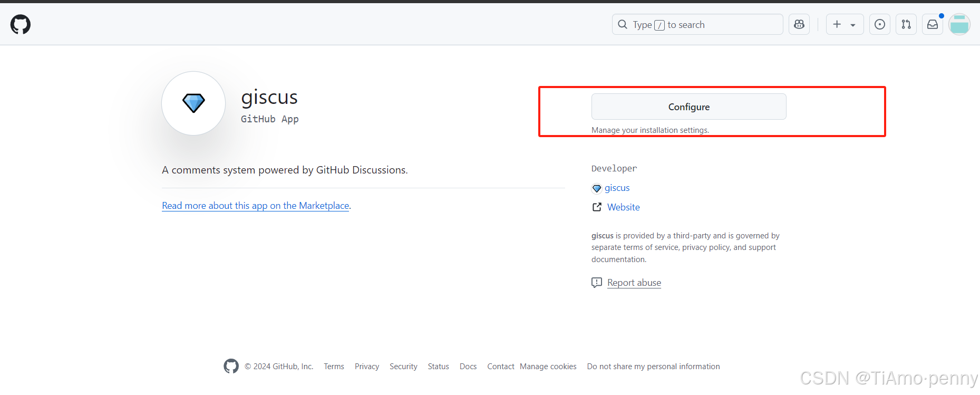Open the Terms footer link

pyautogui.click(x=334, y=367)
